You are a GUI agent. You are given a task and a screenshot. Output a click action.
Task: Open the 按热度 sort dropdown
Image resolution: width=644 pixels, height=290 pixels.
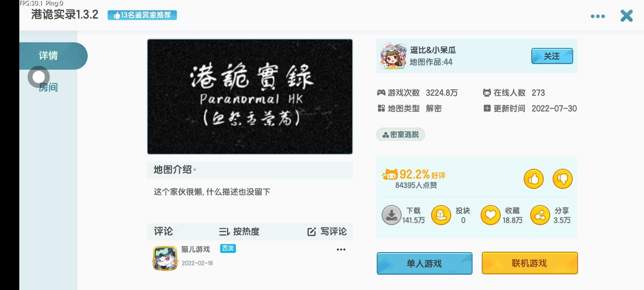point(239,232)
